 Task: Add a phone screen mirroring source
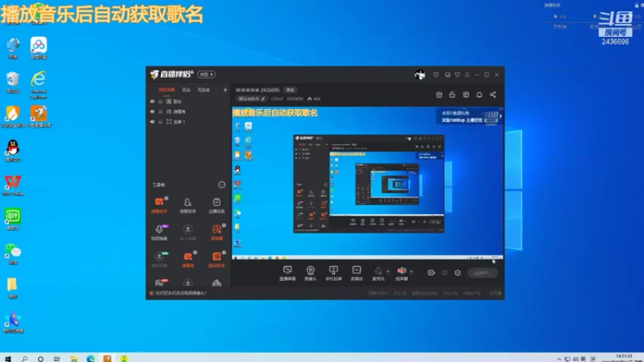[x=333, y=273]
